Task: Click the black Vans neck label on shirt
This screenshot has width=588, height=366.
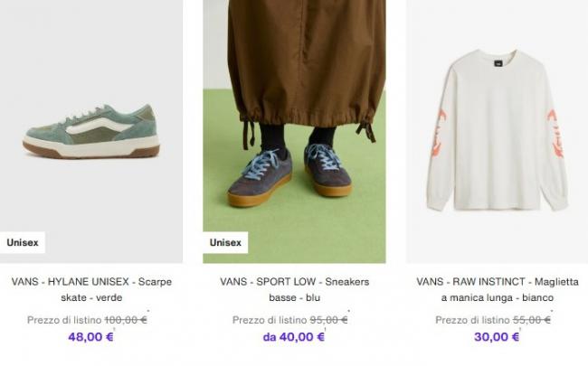Action: tap(498, 63)
